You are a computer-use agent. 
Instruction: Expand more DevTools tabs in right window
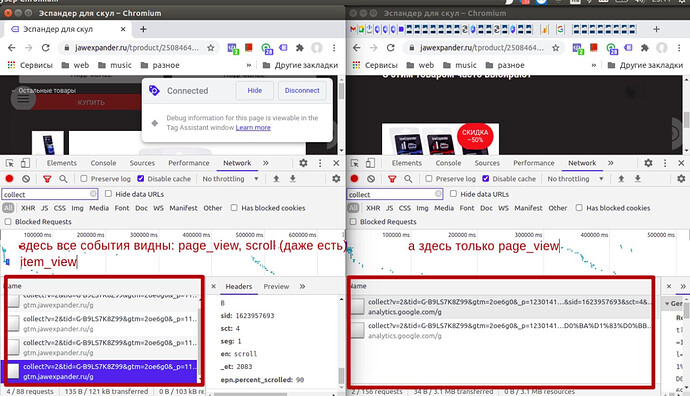coord(611,163)
